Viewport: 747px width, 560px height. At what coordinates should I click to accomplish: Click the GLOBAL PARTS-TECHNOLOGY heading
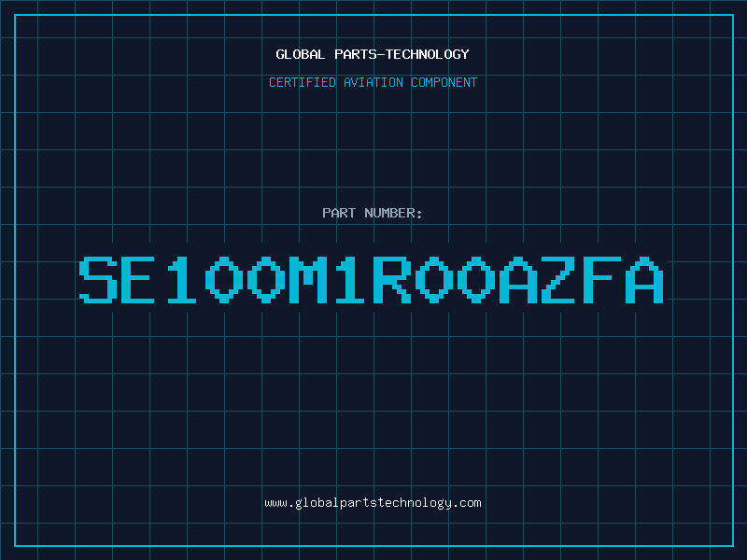pyautogui.click(x=373, y=54)
